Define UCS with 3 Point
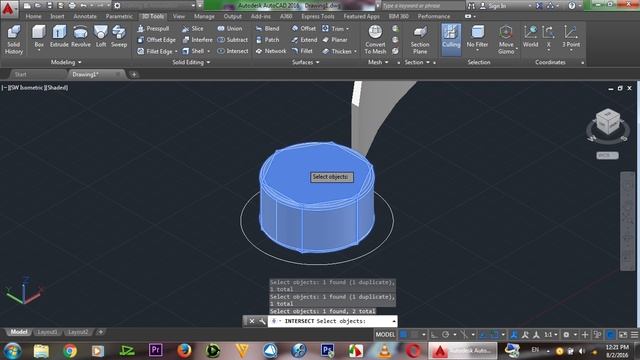The height and width of the screenshot is (360, 640). [571, 37]
